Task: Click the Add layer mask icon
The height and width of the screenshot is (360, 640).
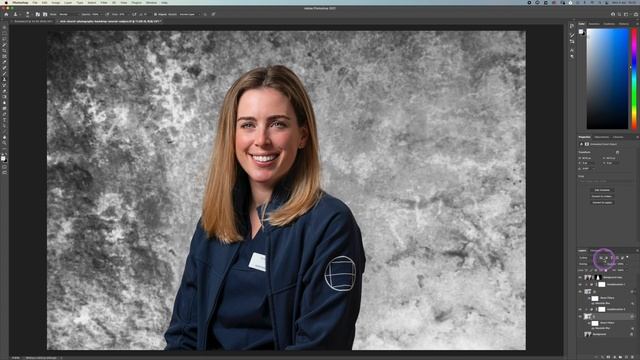Action: coord(608,357)
